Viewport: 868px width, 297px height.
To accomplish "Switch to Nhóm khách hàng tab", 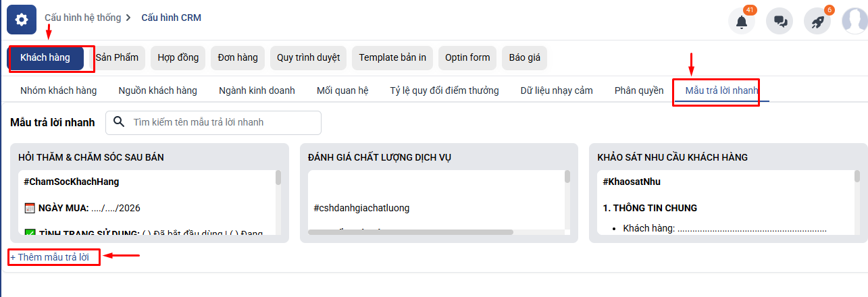I will 59,90.
